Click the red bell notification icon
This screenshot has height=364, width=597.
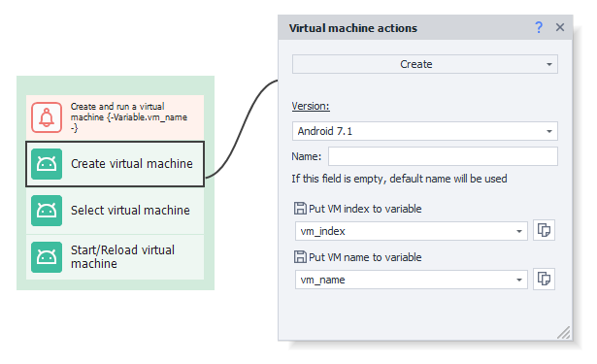coord(47,117)
